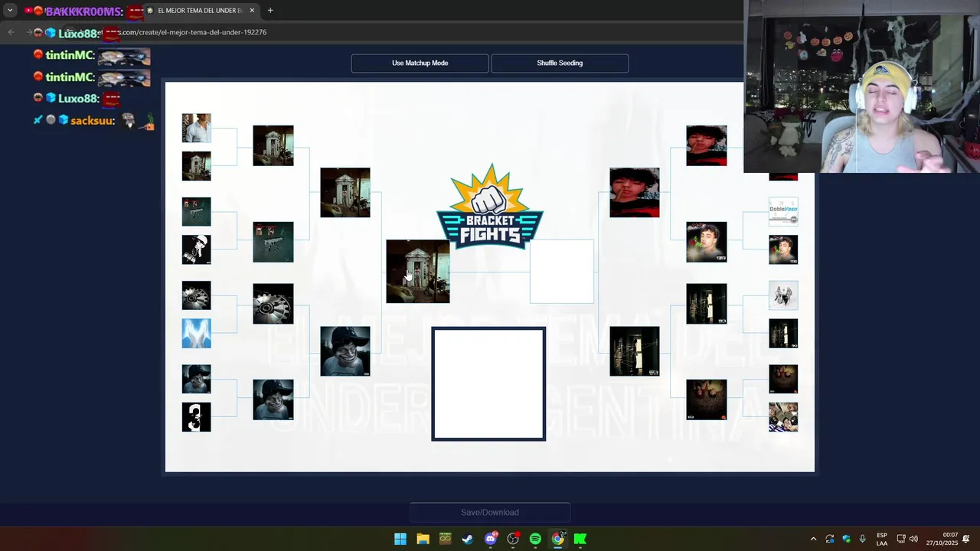The height and width of the screenshot is (551, 980).
Task: Open Spotify from the taskbar
Action: pos(535,539)
